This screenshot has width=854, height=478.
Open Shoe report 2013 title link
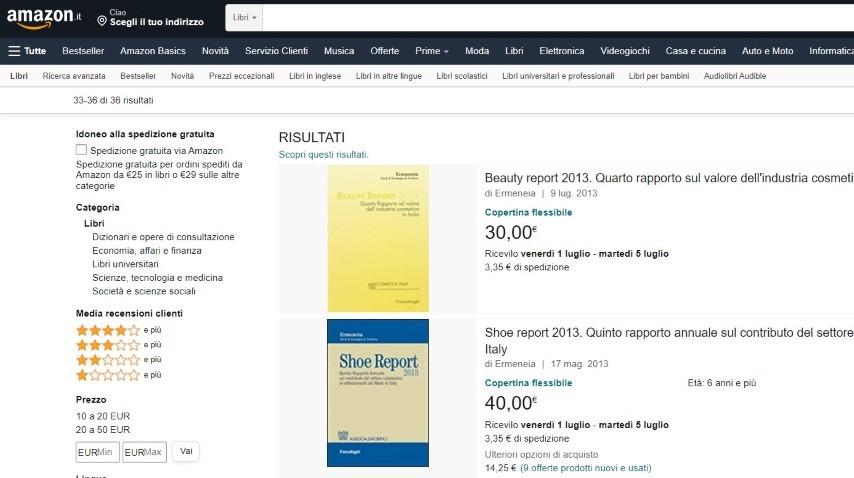pyautogui.click(x=669, y=340)
